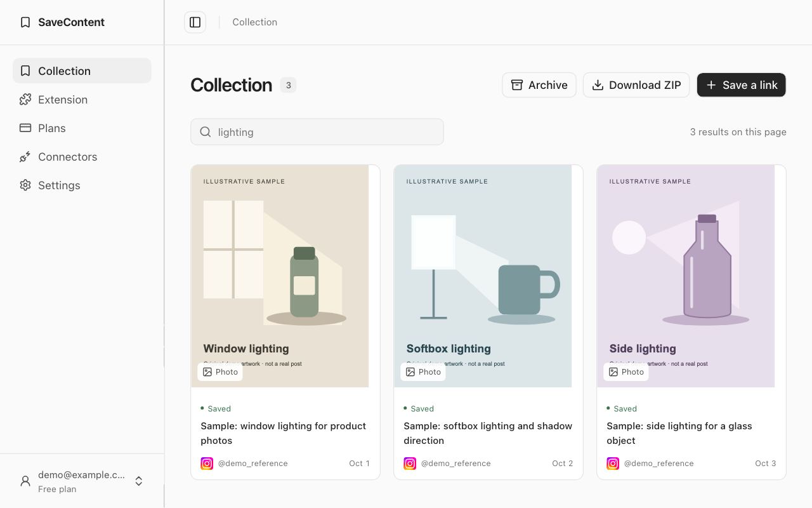Open 'Sample: window lighting for product photos' title
The width and height of the screenshot is (812, 508).
click(284, 433)
